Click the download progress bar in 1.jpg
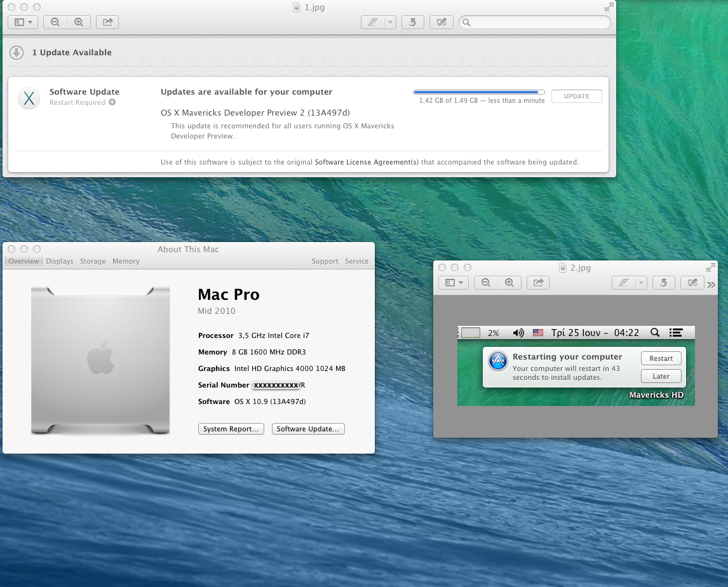 point(479,92)
